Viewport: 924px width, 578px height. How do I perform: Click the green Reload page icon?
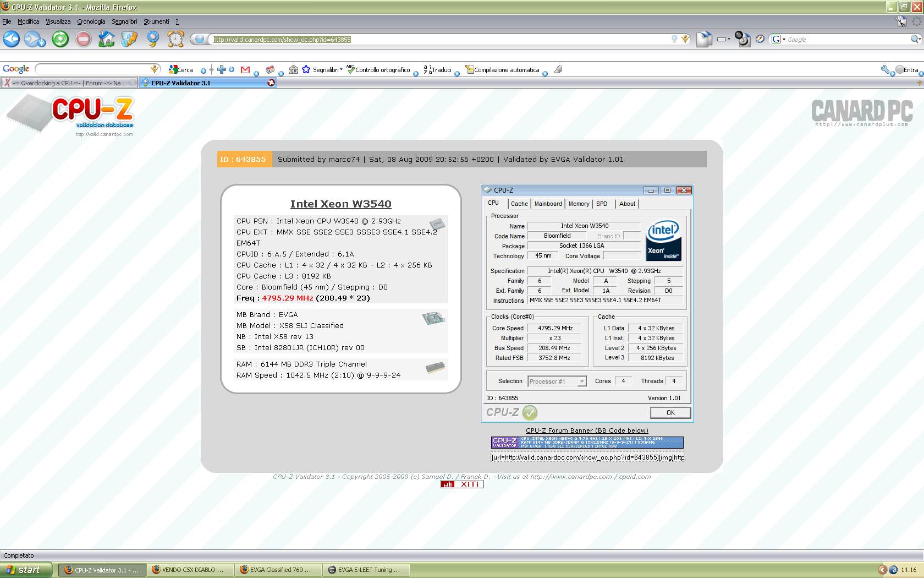61,39
